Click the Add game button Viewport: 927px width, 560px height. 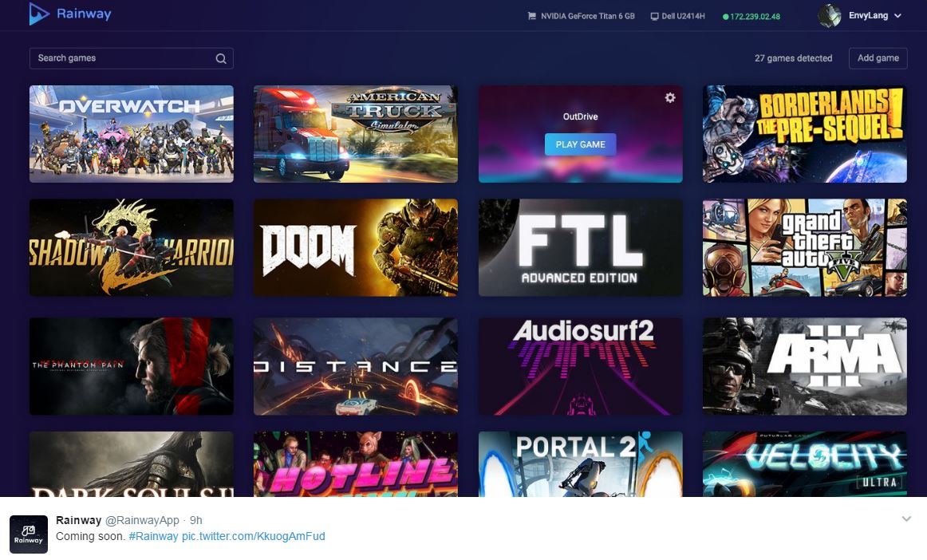tap(878, 58)
